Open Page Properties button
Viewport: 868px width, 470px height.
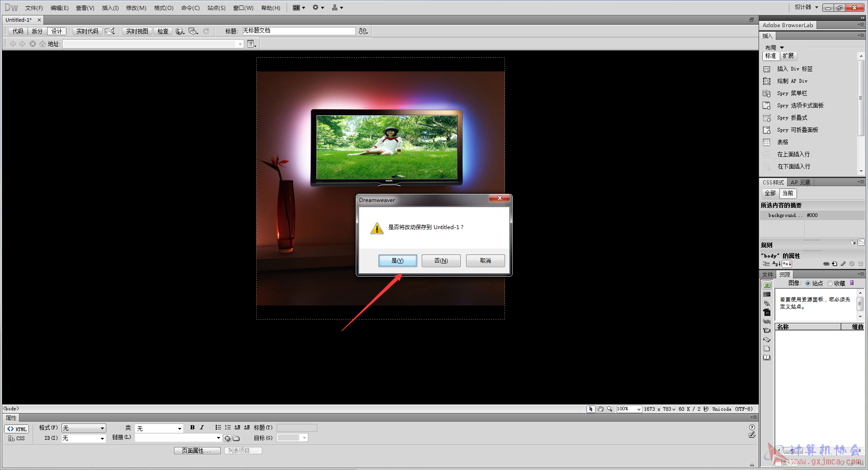(197, 451)
